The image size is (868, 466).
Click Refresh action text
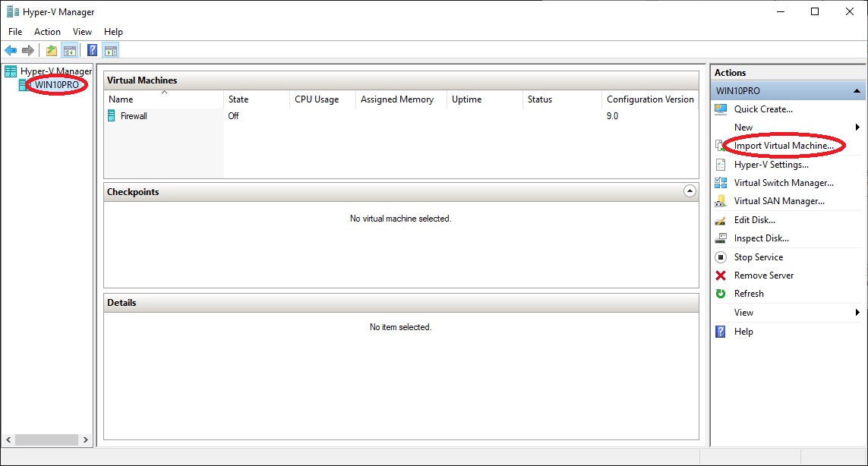749,294
